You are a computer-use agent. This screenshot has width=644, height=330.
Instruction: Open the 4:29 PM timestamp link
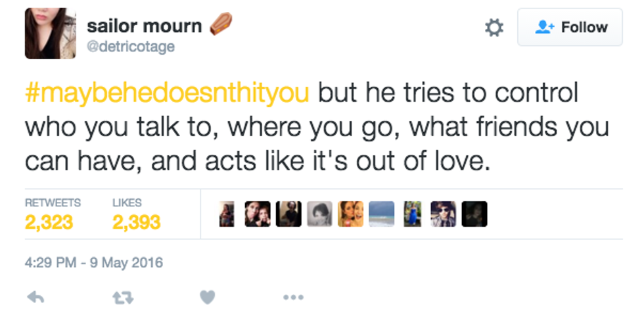(93, 263)
